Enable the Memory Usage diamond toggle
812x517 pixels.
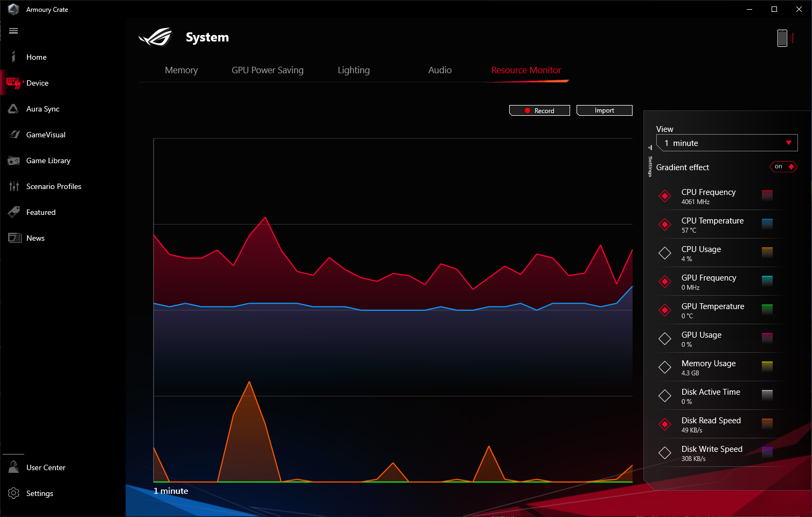pyautogui.click(x=665, y=367)
